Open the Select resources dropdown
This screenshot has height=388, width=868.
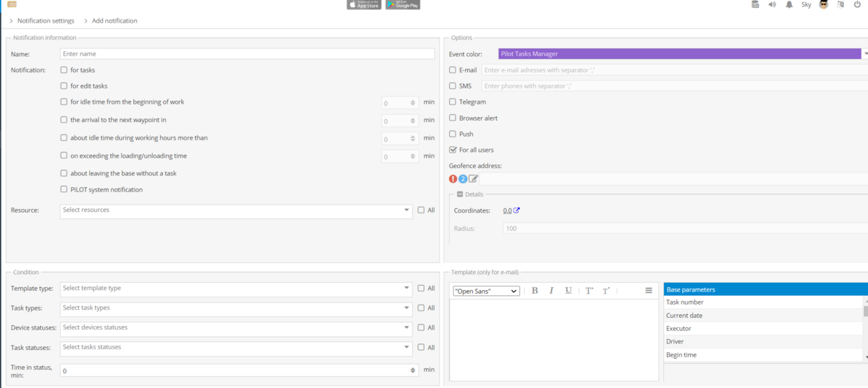(x=235, y=210)
